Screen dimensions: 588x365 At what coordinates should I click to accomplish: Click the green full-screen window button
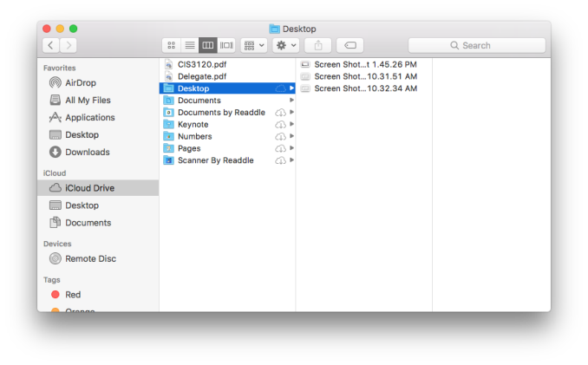coord(74,29)
